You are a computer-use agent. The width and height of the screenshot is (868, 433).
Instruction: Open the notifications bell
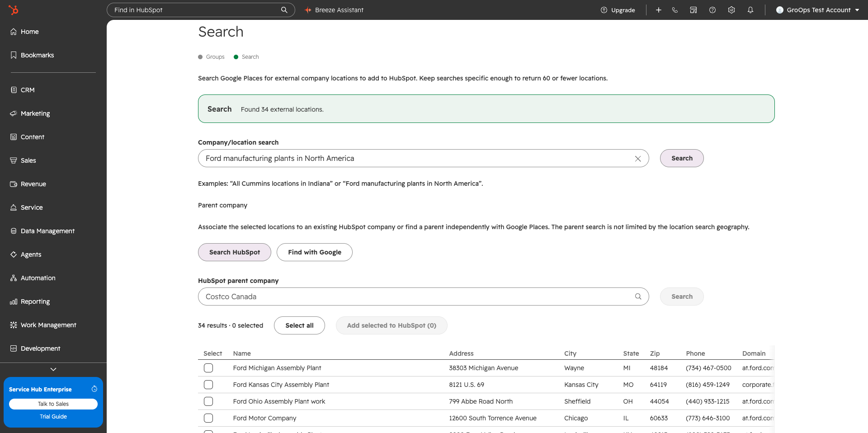[750, 10]
